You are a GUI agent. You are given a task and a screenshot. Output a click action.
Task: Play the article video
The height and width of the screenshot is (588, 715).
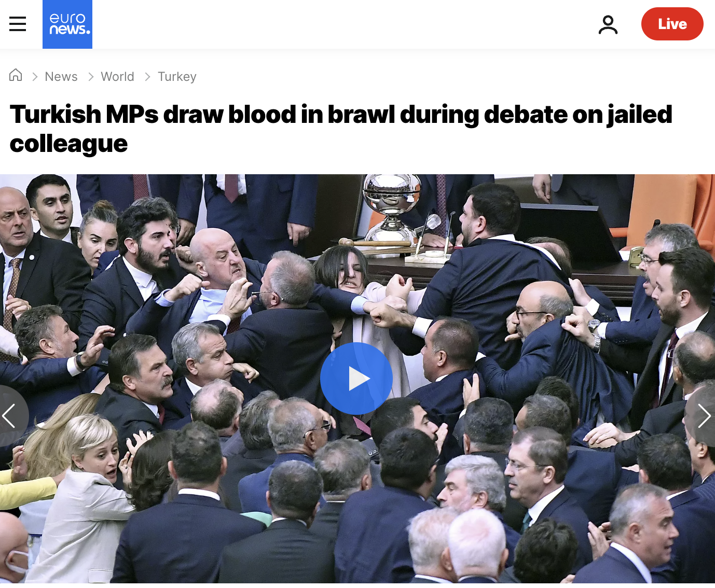point(356,379)
